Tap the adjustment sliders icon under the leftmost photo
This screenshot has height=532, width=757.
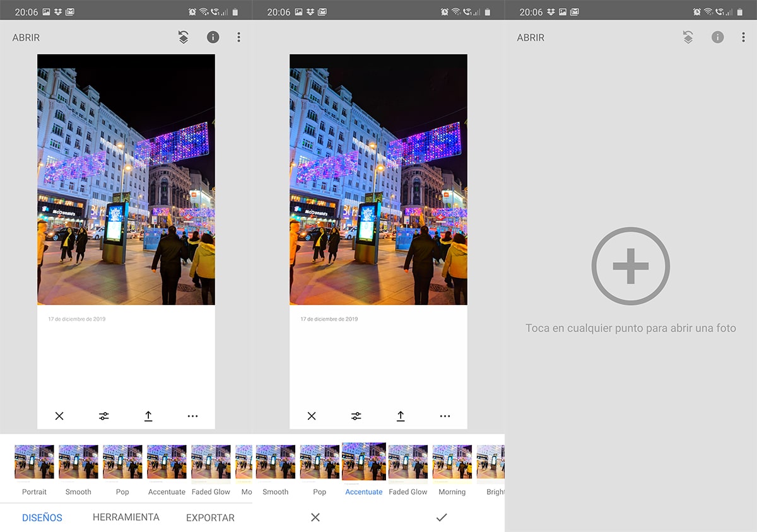click(104, 416)
